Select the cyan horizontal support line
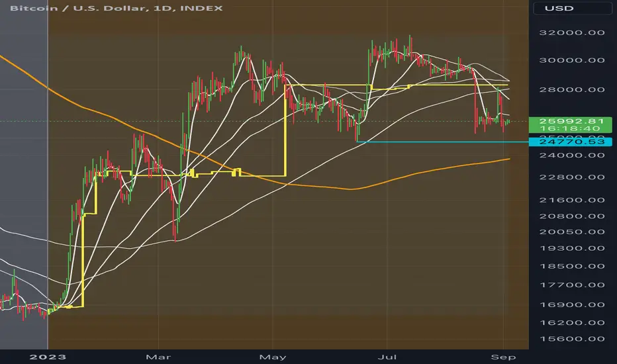Viewport: 617px width, 364px height. point(442,142)
